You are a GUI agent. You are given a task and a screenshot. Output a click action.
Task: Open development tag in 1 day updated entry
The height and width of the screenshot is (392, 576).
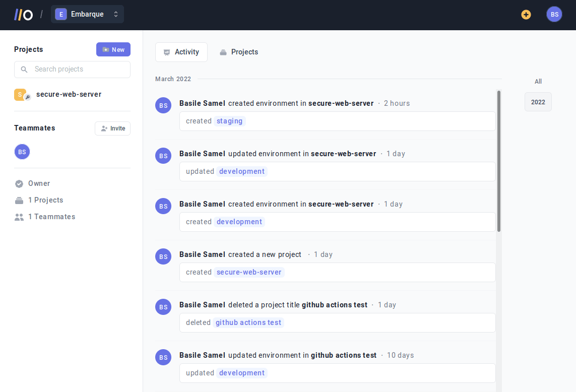point(242,172)
